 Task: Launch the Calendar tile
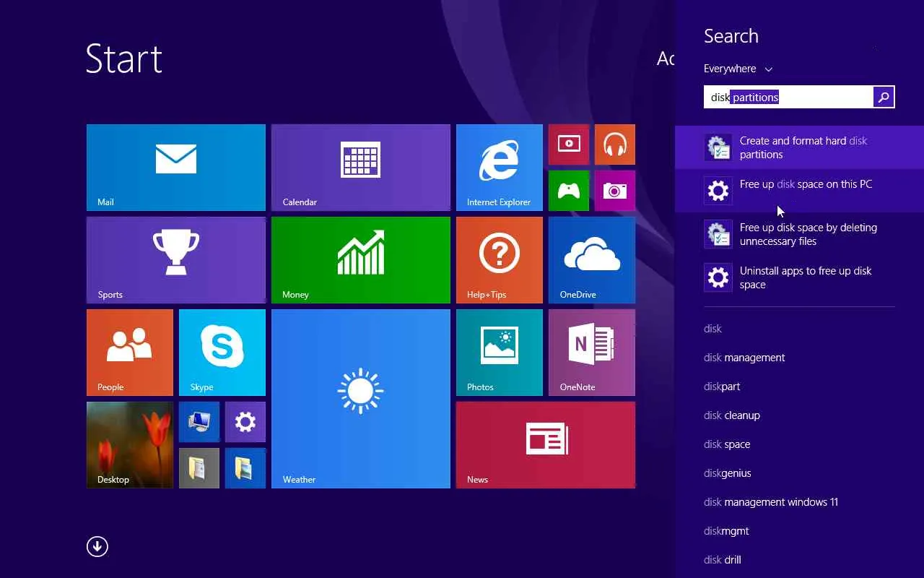pos(361,168)
